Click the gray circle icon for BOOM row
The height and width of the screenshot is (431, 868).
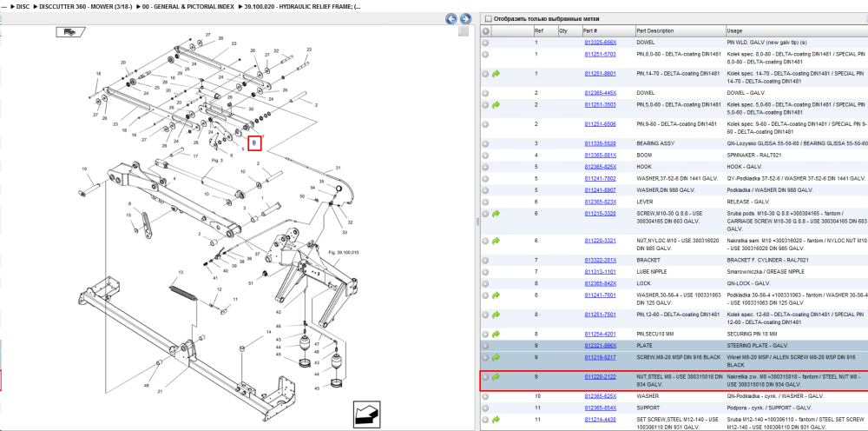coord(485,156)
